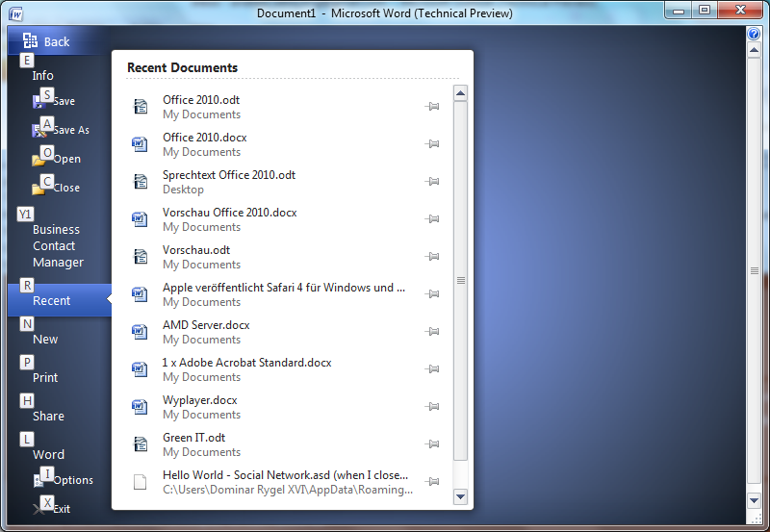Click Word icon for Apple veröffentlicht Safari
This screenshot has width=770, height=532.
pyautogui.click(x=140, y=294)
